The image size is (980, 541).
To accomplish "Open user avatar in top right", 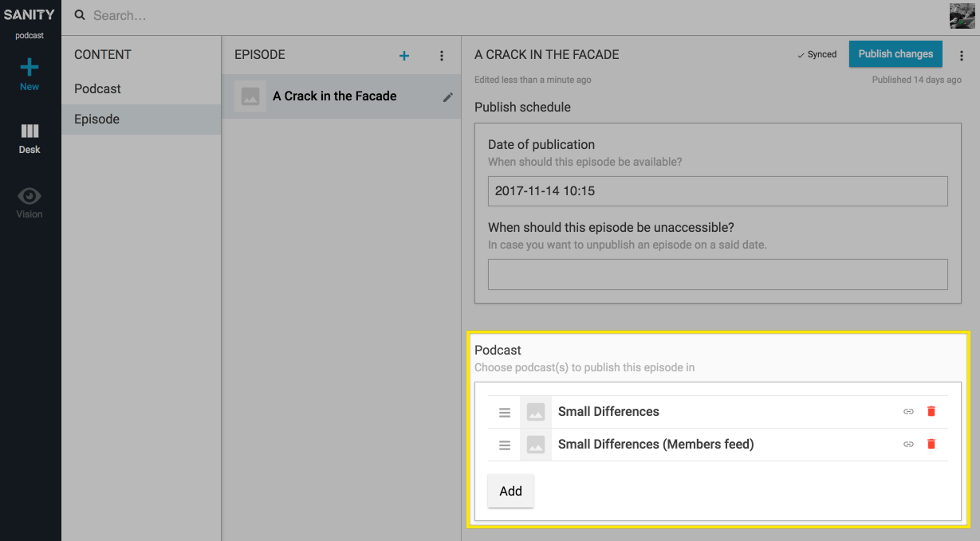I will pos(962,16).
